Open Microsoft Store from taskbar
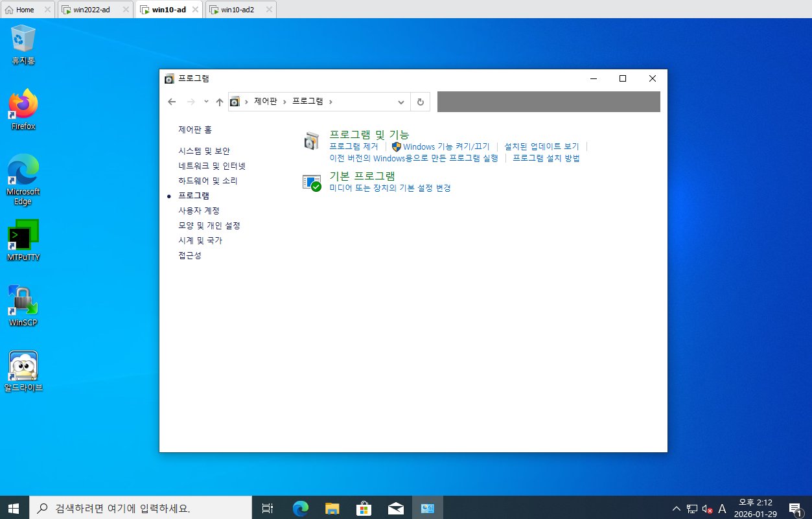 pos(364,508)
